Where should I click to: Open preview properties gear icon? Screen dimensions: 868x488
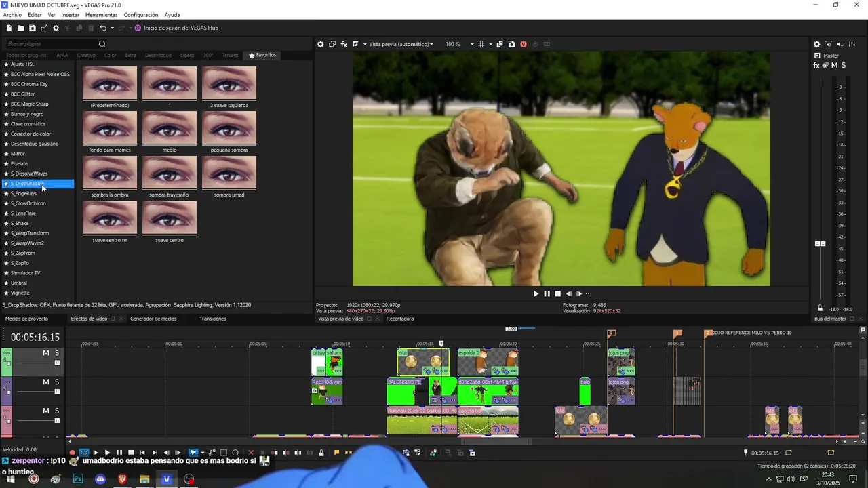pos(321,44)
